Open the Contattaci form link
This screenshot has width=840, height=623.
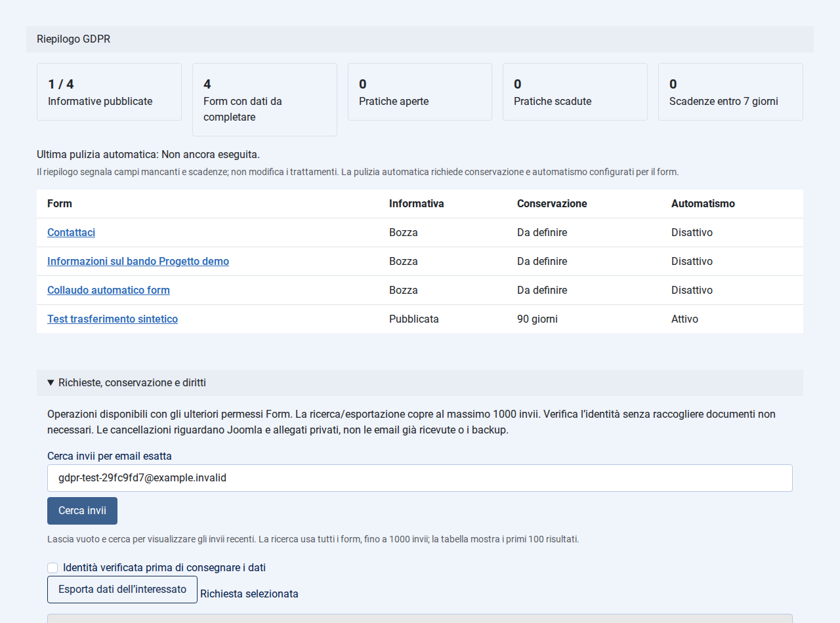[71, 233]
